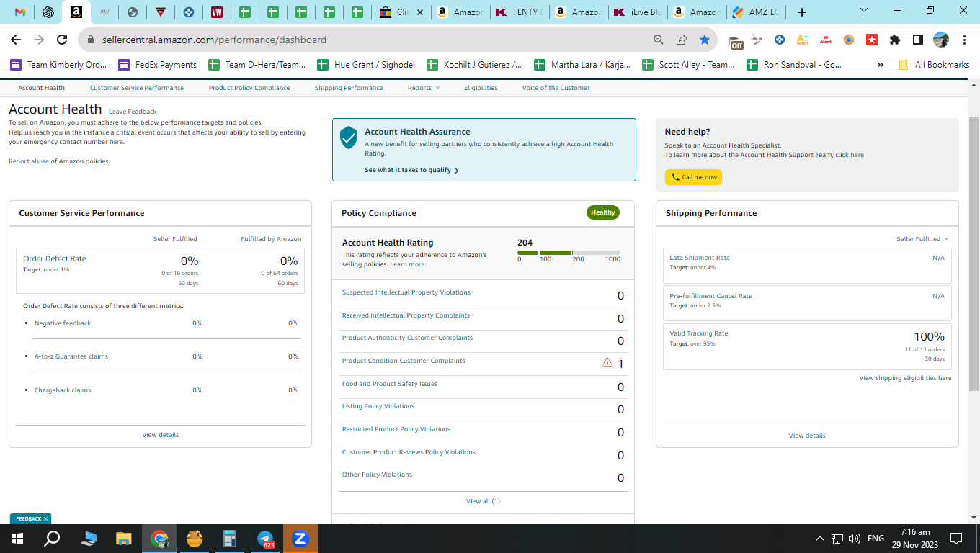Click View all (1) policy link
This screenshot has width=980, height=553.
[x=483, y=501]
